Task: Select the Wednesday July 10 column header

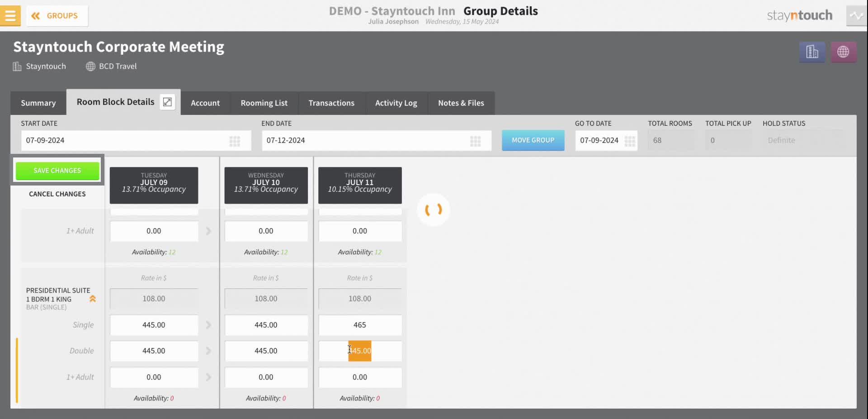Action: click(x=266, y=186)
